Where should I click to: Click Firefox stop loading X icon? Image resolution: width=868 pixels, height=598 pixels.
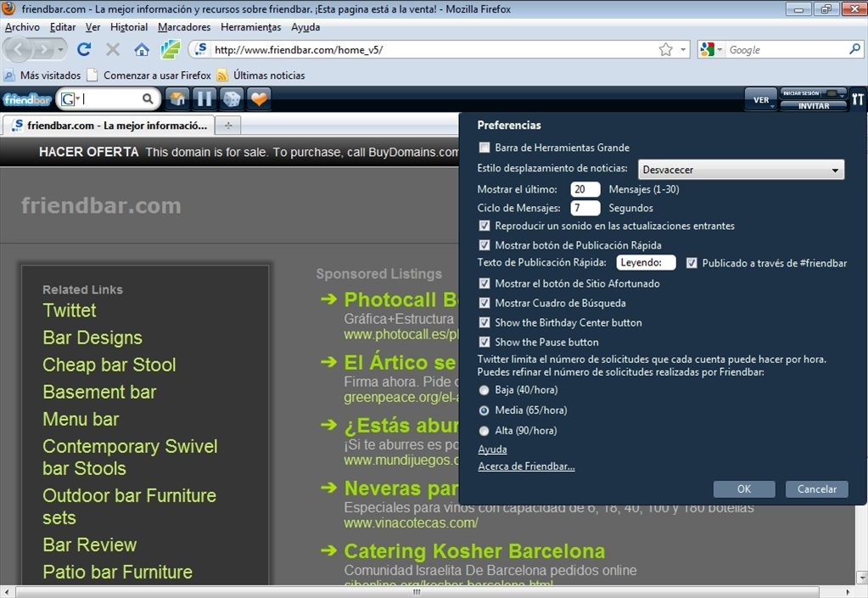pyautogui.click(x=113, y=50)
